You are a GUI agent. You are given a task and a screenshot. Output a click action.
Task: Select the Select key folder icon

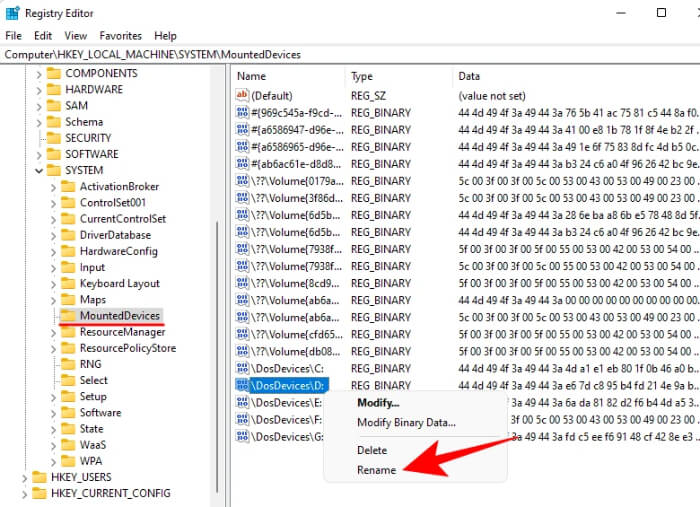pyautogui.click(x=68, y=380)
